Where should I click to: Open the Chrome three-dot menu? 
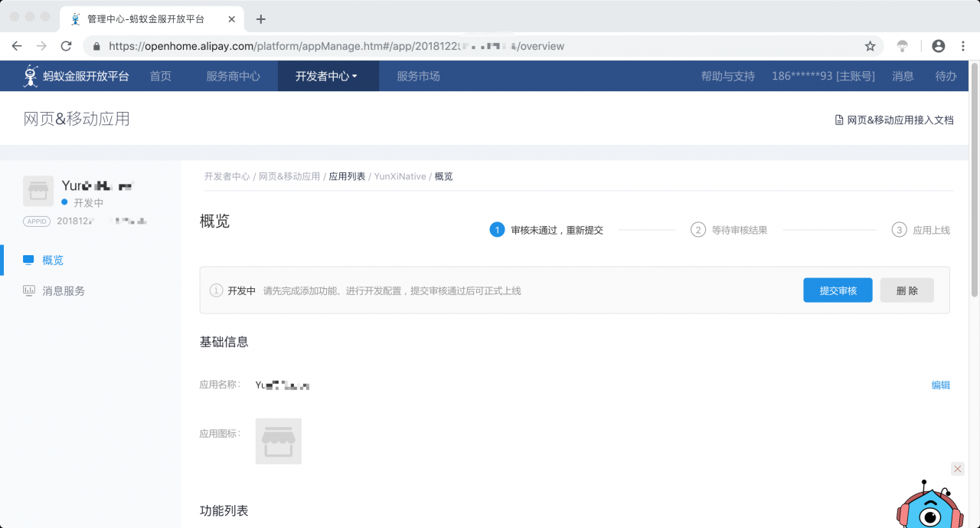click(963, 46)
